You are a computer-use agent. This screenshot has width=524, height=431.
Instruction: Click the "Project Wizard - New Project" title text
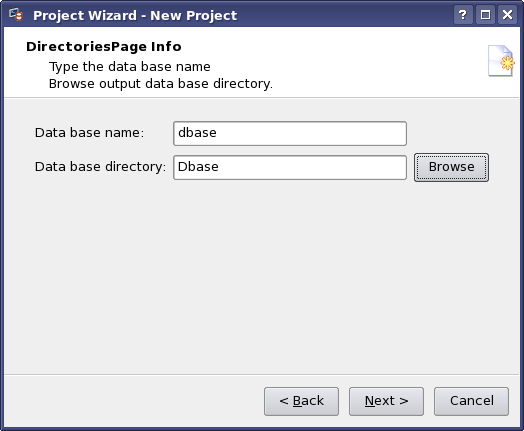pyautogui.click(x=135, y=15)
